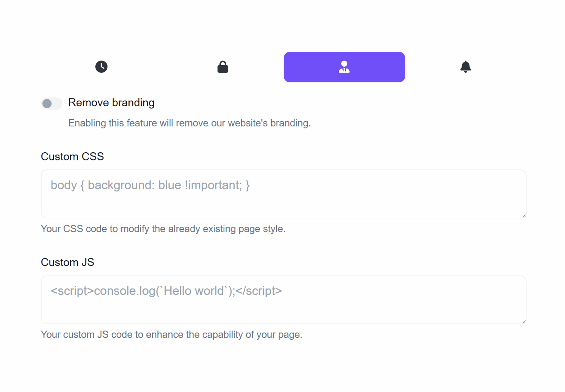
Task: Click inside the Custom JS textarea
Action: tap(283, 300)
